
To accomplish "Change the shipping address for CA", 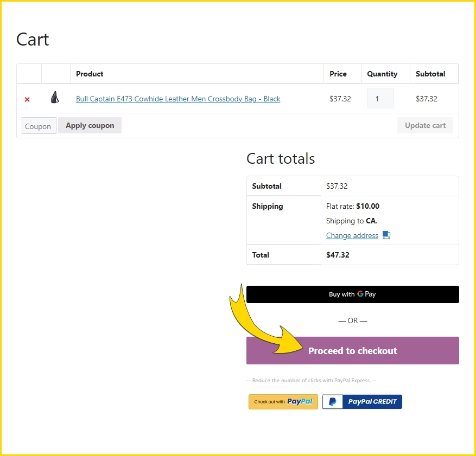I will (x=352, y=235).
